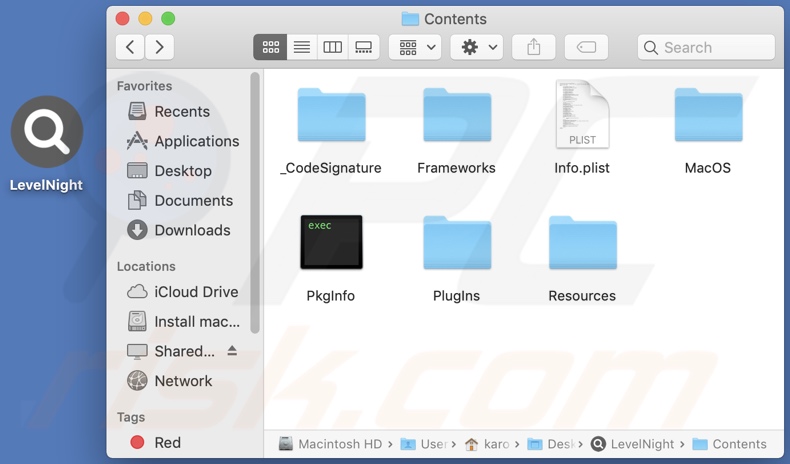This screenshot has width=790, height=464.
Task: Select the LevelNight app icon on desktop
Action: (47, 131)
